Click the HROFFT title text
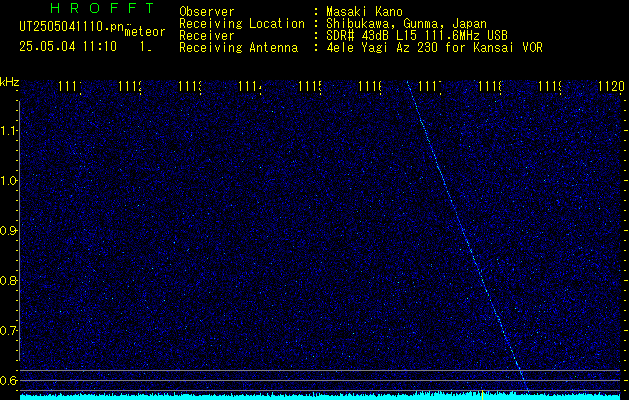Viewport: 629px width, 400px height. [102, 8]
